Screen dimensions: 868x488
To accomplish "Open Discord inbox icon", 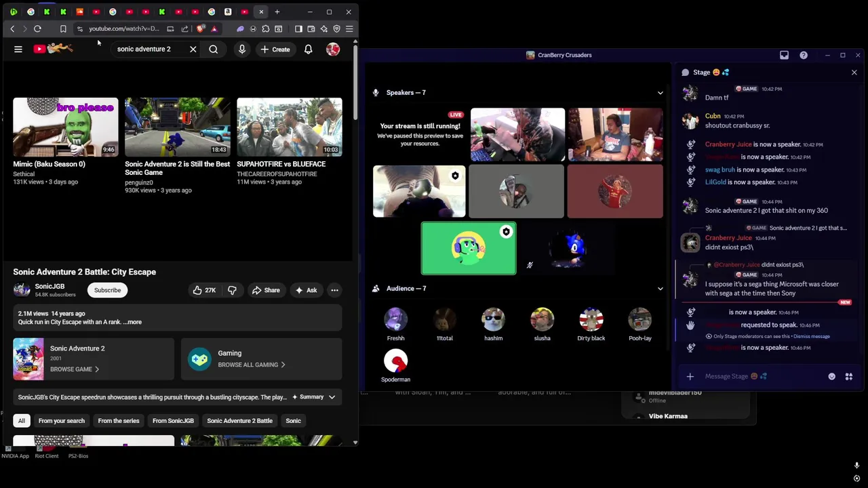I will click(784, 55).
